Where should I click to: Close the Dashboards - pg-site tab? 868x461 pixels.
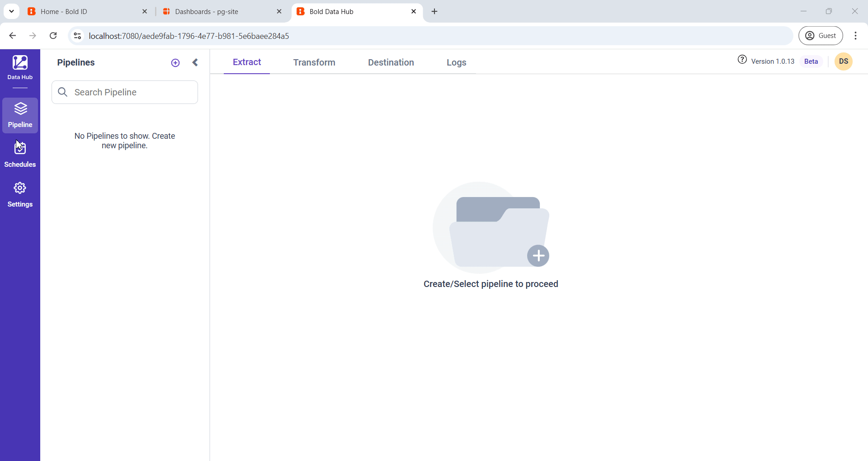coord(279,12)
